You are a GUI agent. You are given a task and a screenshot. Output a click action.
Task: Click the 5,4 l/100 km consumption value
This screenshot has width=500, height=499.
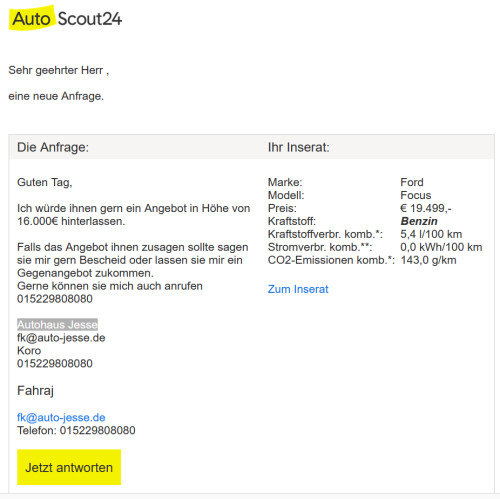[431, 234]
